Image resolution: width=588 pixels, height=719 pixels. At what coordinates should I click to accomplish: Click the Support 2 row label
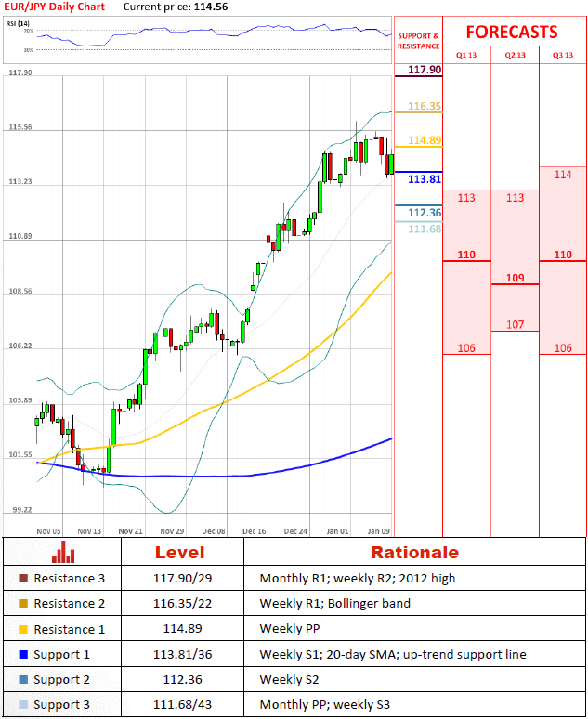(x=61, y=680)
